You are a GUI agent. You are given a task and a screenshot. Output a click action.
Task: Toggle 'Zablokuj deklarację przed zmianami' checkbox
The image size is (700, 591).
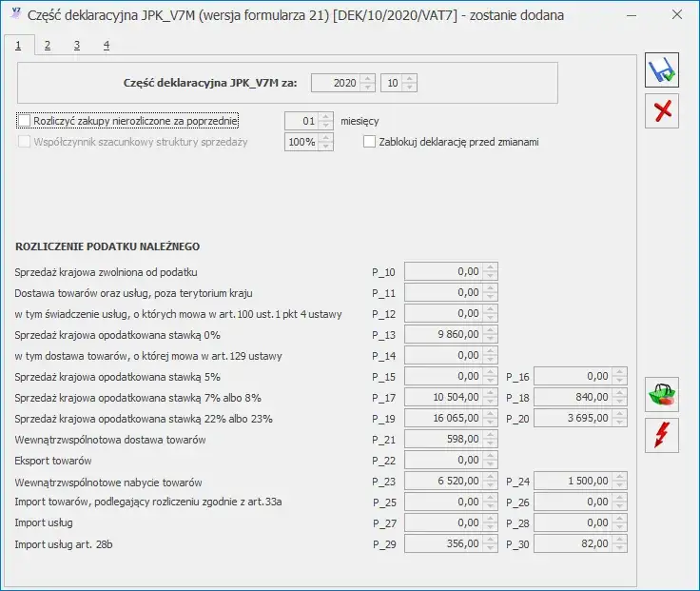tap(370, 142)
